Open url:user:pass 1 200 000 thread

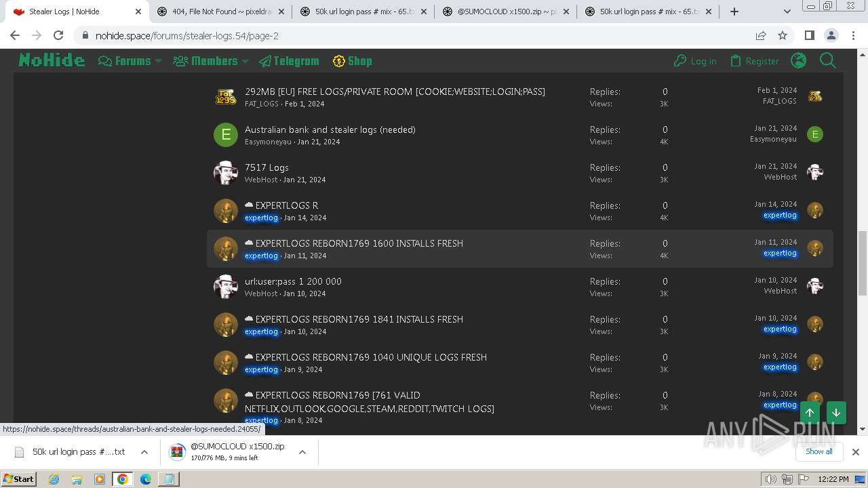pyautogui.click(x=293, y=281)
